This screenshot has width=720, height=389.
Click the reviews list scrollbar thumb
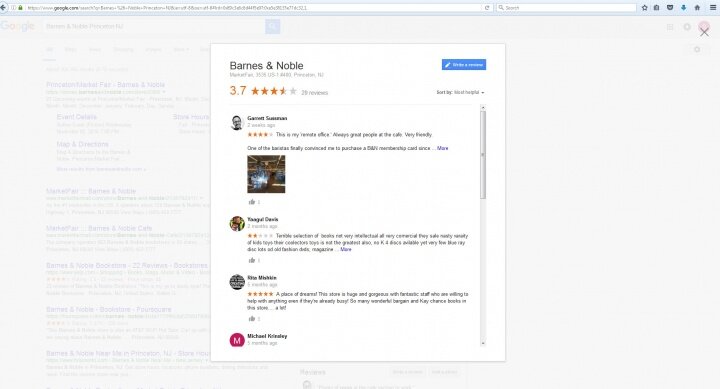[483, 155]
